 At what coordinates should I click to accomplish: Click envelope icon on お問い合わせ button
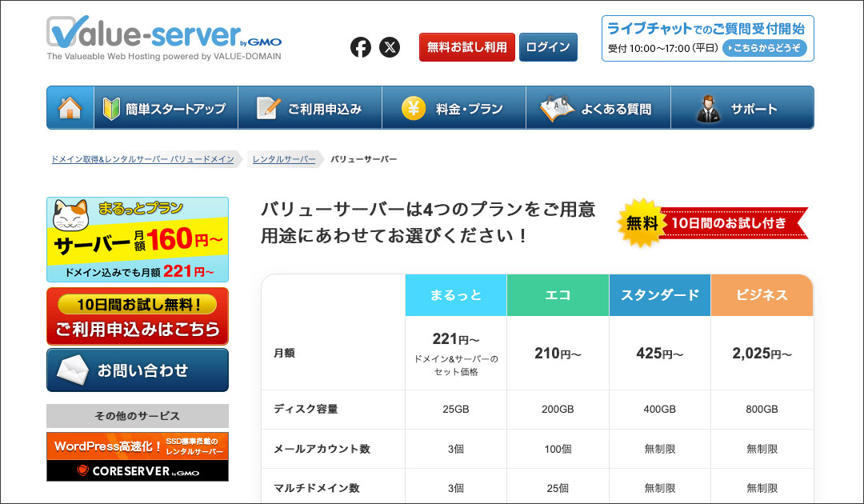72,370
